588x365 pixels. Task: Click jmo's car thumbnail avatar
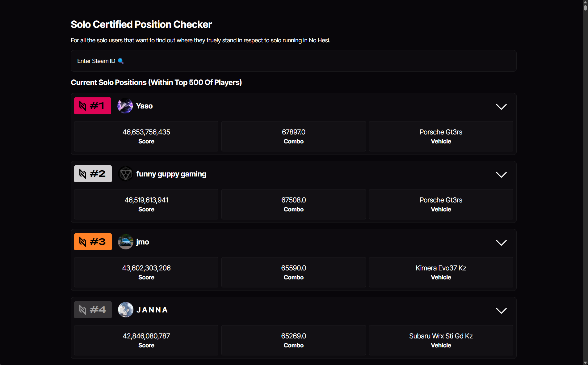(125, 242)
